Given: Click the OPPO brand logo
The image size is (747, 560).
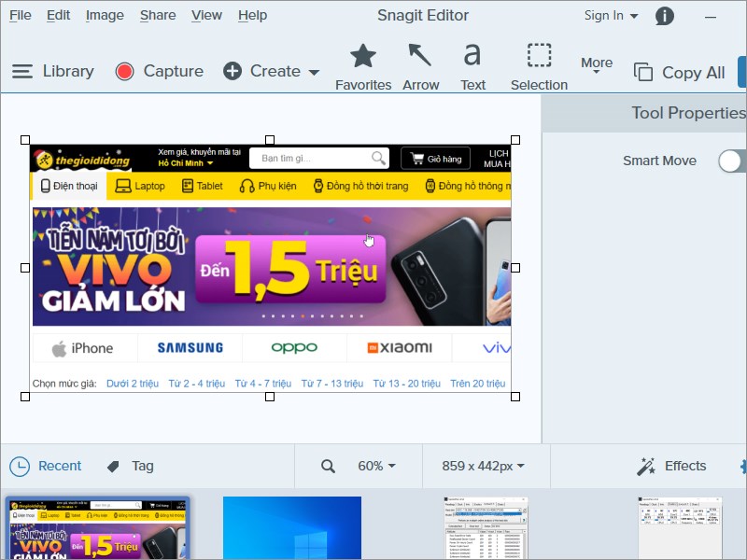Looking at the screenshot, I should tap(294, 348).
